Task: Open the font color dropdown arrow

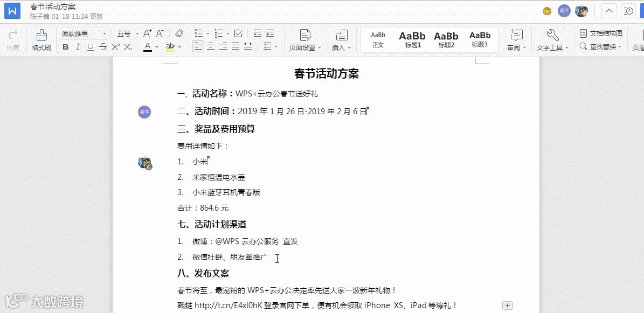Action: (156, 47)
